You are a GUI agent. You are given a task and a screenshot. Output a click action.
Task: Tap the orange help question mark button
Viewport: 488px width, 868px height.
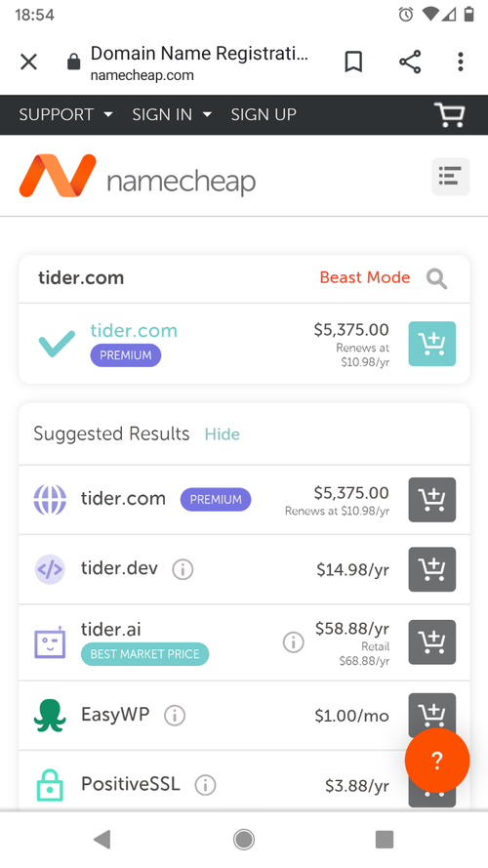tap(437, 760)
